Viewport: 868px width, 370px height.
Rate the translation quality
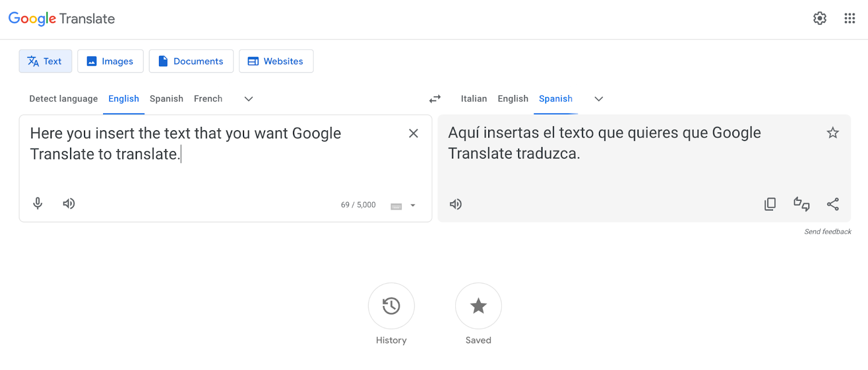tap(801, 203)
